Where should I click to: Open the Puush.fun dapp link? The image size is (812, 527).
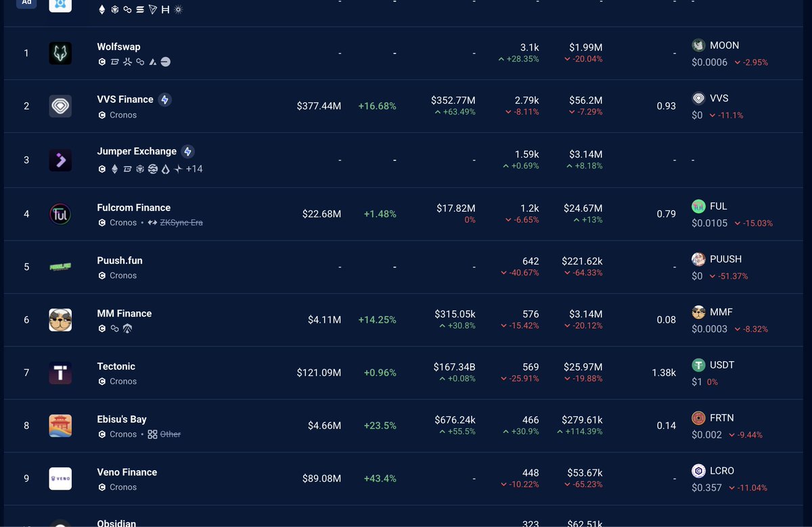pyautogui.click(x=120, y=260)
